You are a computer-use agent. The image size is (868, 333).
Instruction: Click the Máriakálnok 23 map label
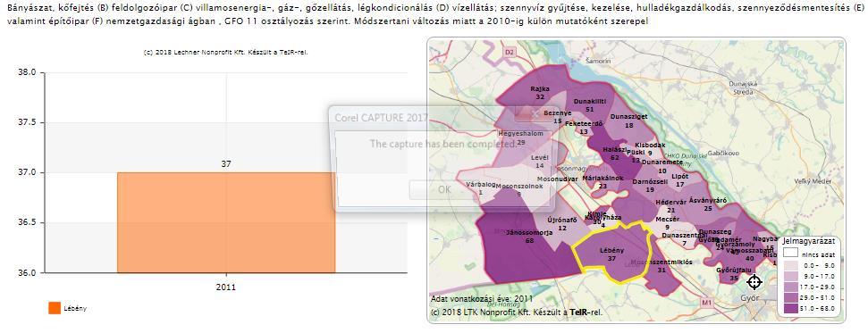coord(603,182)
